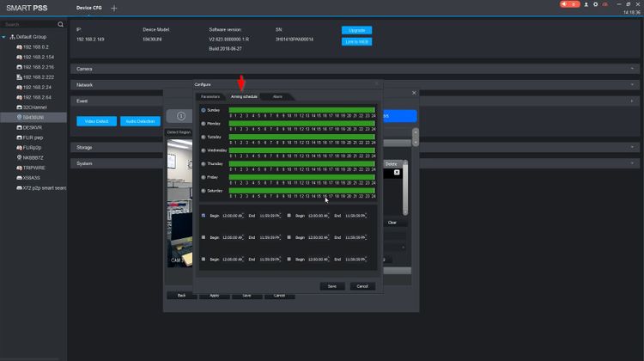
Task: Open the settings gear icon
Action: tap(595, 4)
